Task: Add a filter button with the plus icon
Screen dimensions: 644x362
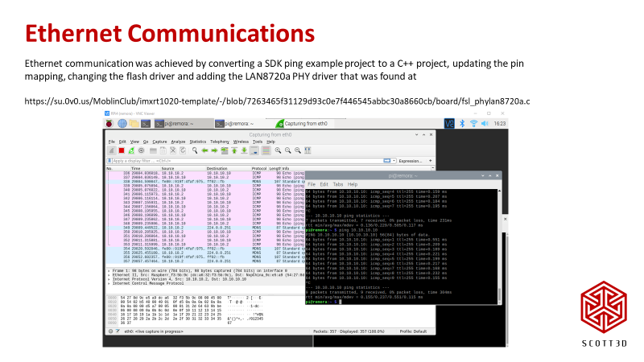Action: click(430, 161)
